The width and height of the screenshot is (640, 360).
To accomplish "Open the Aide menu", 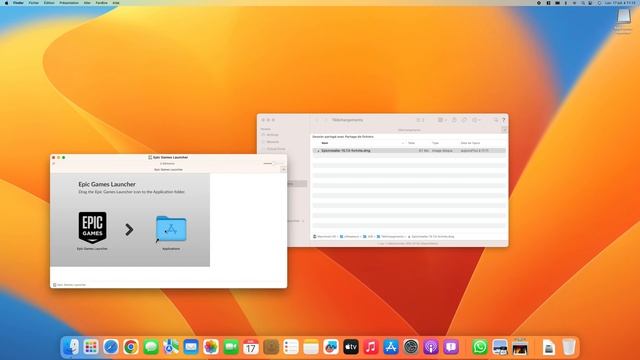I will click(x=116, y=3).
